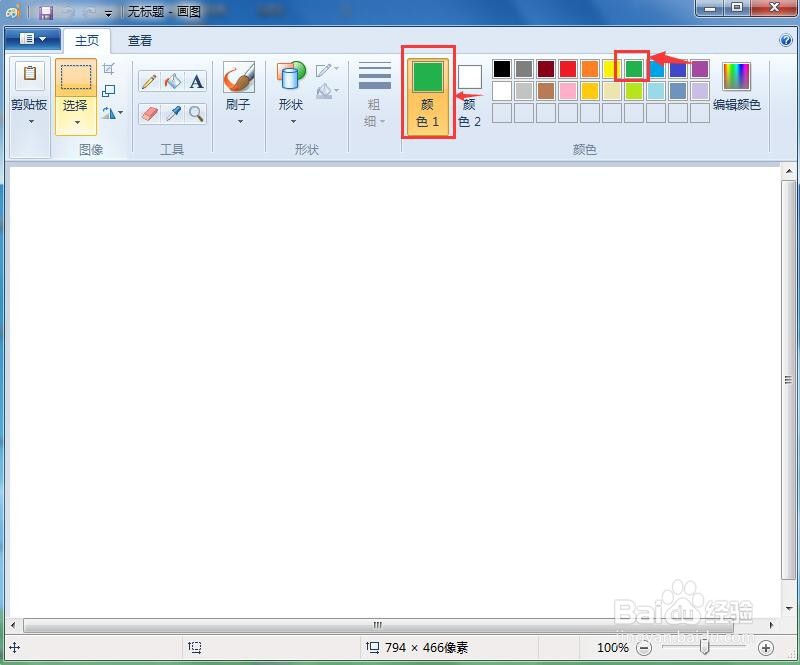Click the 100% zoom level text
The height and width of the screenshot is (665, 800).
pos(612,648)
